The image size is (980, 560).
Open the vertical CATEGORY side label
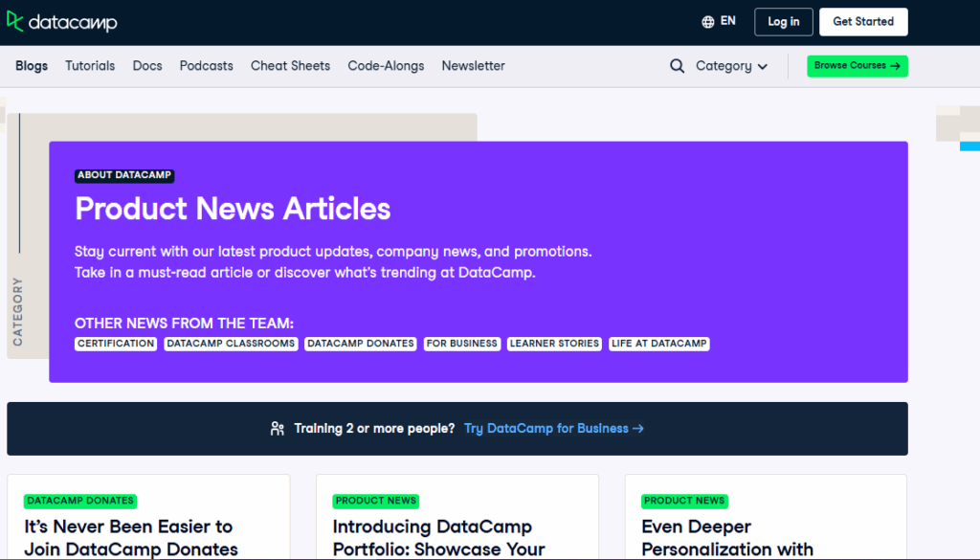(x=17, y=312)
